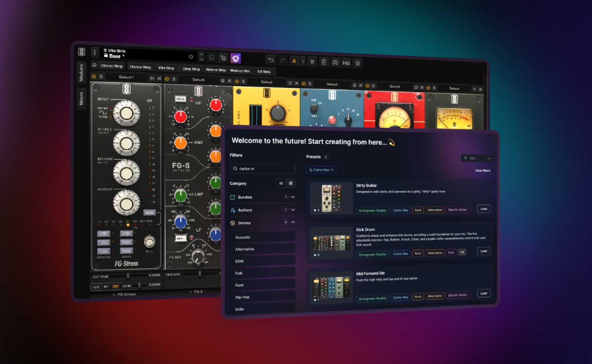
Task: Switch to snapshot B in the A/B comparison
Action: 312,61
